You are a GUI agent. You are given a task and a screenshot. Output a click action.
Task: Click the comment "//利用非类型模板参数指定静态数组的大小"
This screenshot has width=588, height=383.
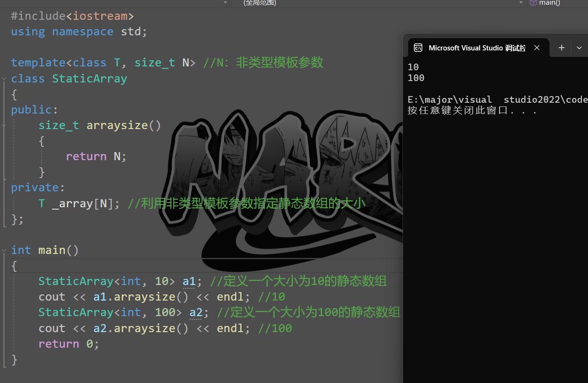[x=247, y=204]
